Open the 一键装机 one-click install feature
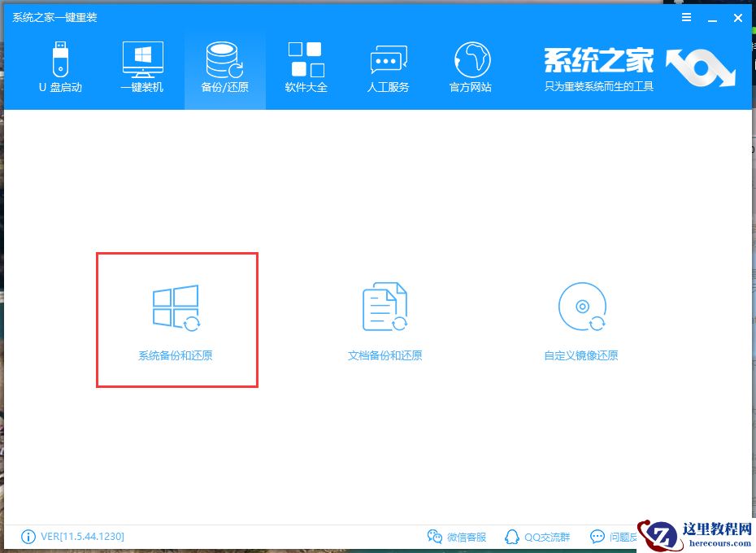 coord(142,65)
